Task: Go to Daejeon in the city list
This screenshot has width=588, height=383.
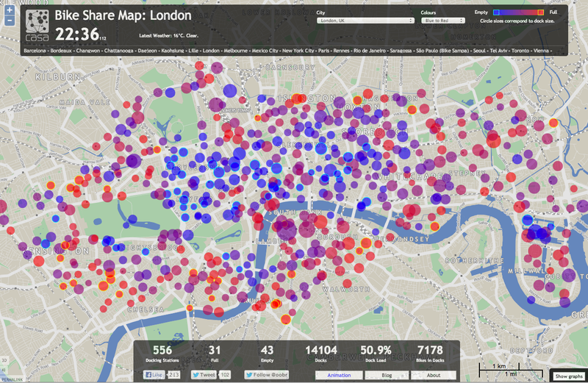Action: [x=147, y=51]
